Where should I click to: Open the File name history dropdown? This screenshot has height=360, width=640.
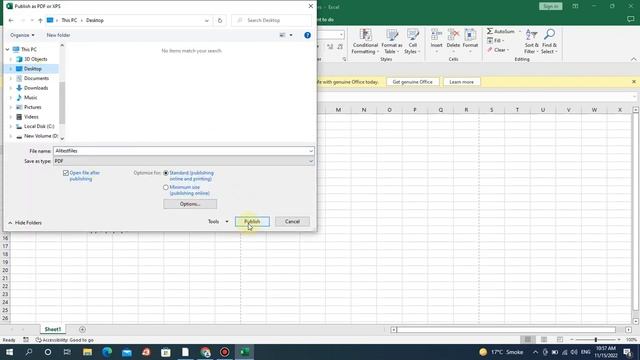coord(311,151)
